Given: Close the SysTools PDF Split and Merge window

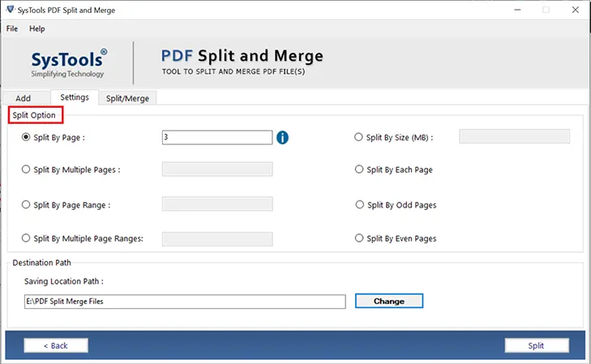Looking at the screenshot, I should tap(575, 10).
